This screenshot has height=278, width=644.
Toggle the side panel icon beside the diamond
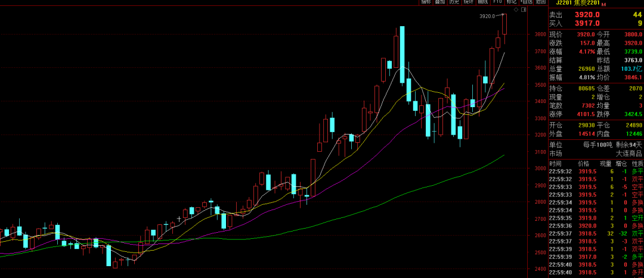point(524,11)
